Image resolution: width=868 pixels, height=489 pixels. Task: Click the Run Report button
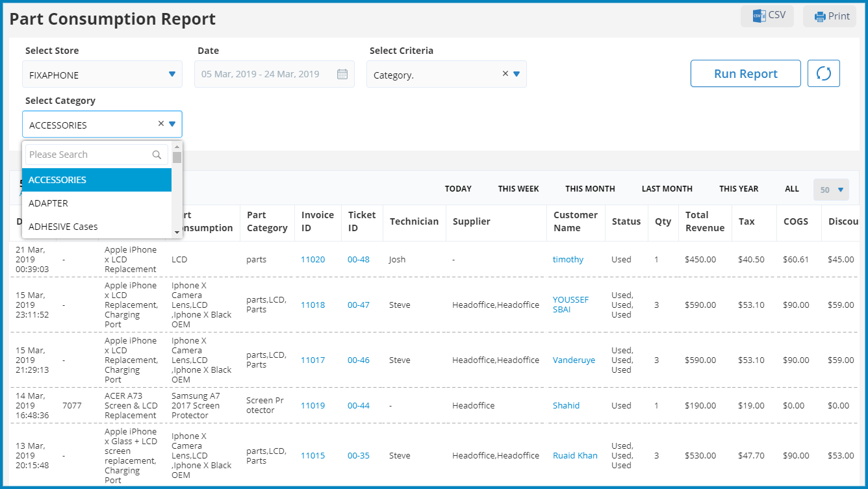tap(745, 73)
